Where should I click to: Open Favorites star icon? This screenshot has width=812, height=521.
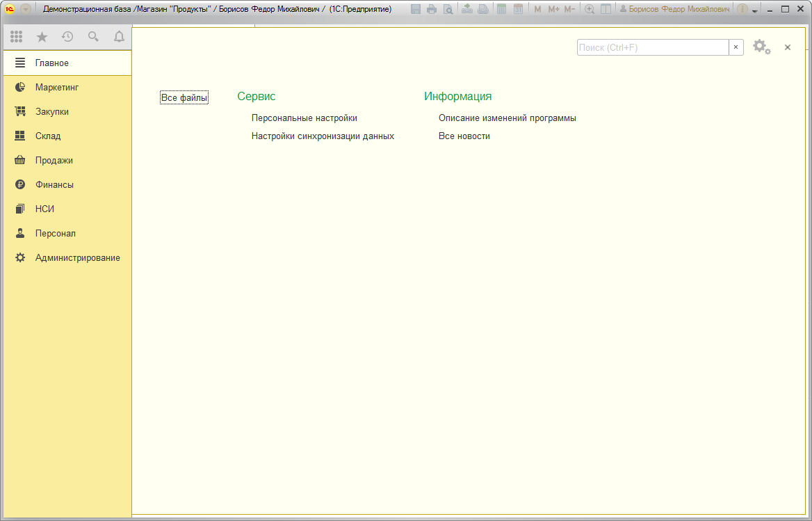click(x=42, y=36)
